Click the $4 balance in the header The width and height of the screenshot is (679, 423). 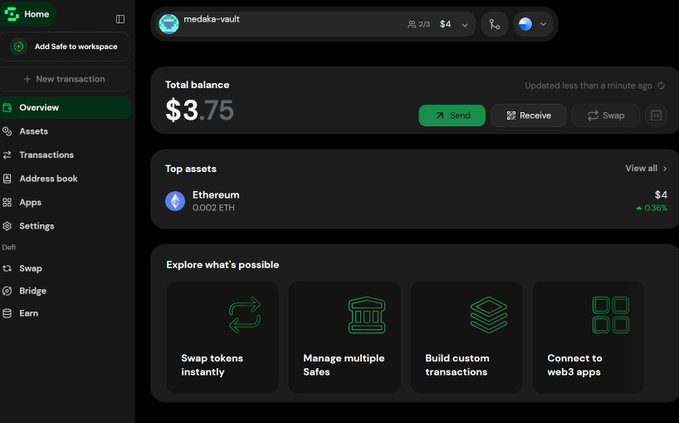point(446,24)
